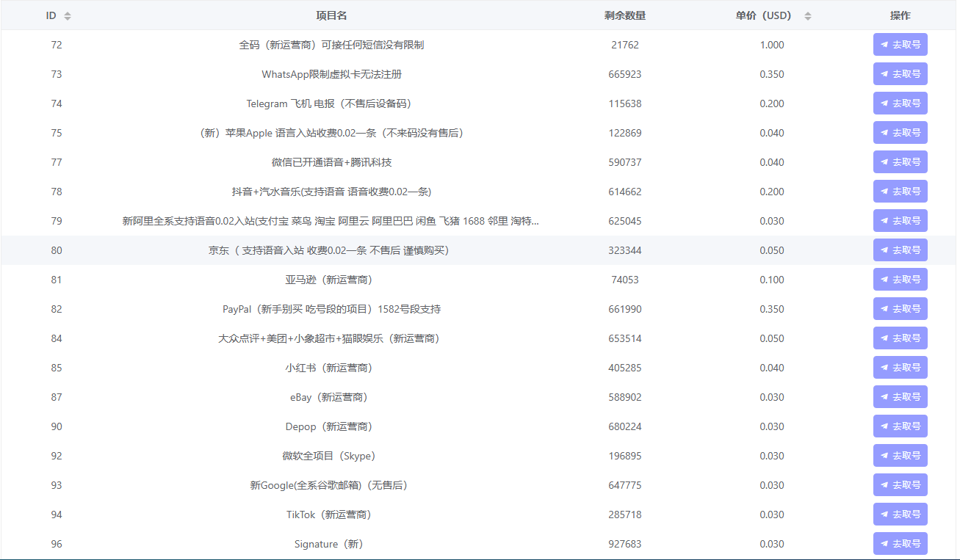Select 抖音+汽水音乐 project name
This screenshot has height=560, width=960.
331,192
